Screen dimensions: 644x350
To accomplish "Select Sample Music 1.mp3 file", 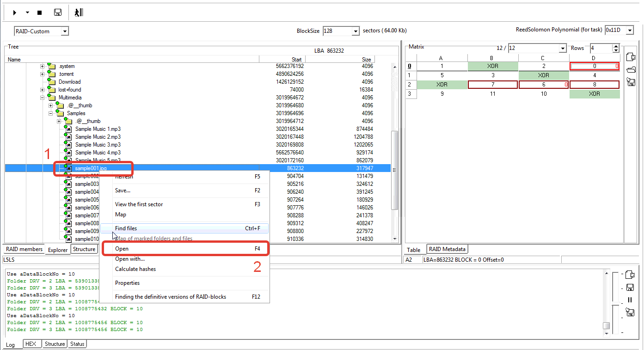I will 98,129.
